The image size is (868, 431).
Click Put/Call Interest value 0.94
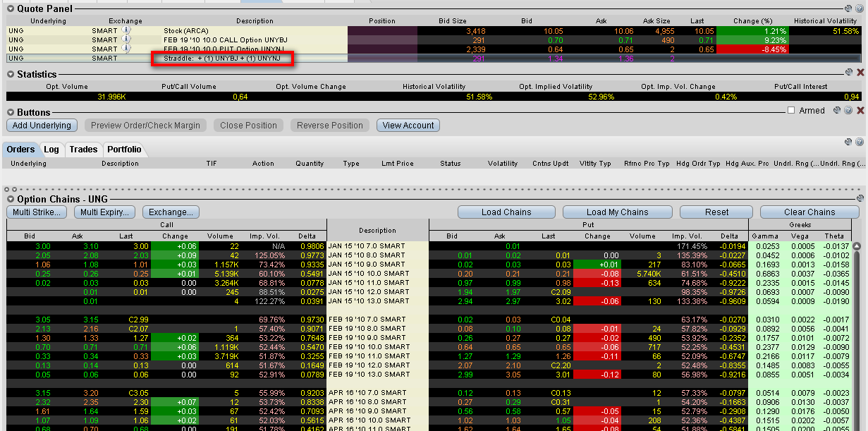pyautogui.click(x=852, y=97)
